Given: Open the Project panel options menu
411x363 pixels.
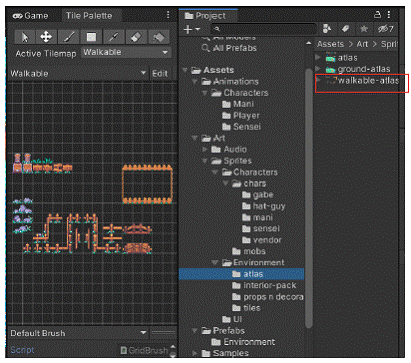Looking at the screenshot, I should (x=389, y=15).
